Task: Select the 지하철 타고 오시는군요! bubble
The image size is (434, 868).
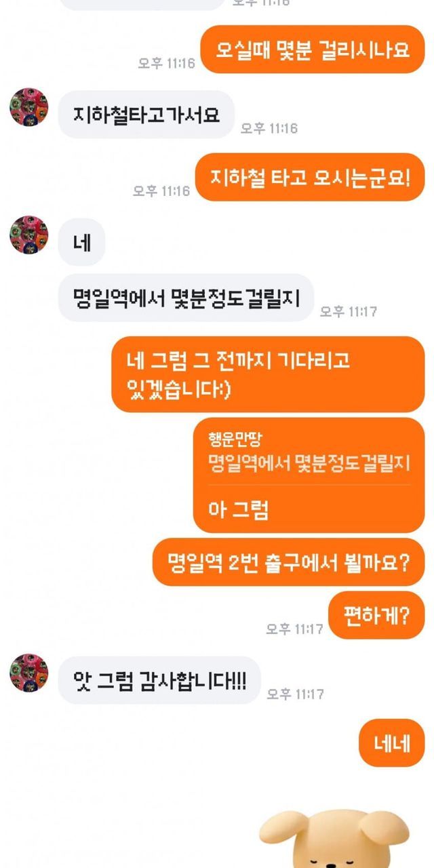Action: click(310, 177)
